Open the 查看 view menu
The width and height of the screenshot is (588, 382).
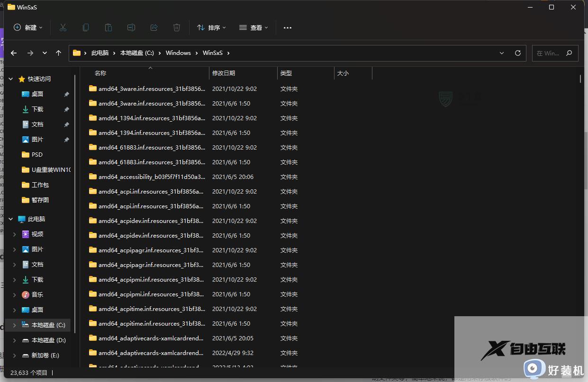coord(253,27)
